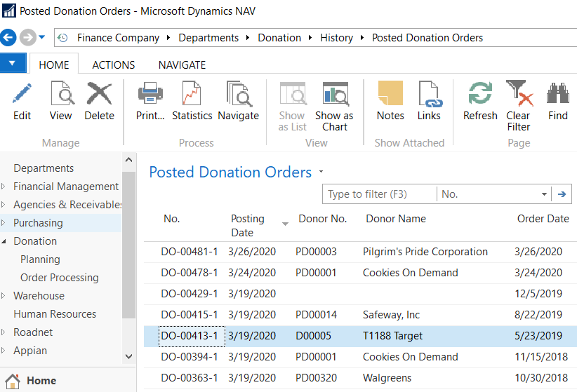Click the Delete X icon

(99, 94)
